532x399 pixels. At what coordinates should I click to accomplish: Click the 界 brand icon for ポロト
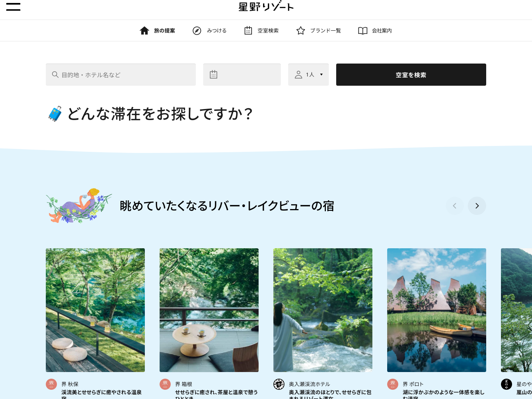pos(393,384)
